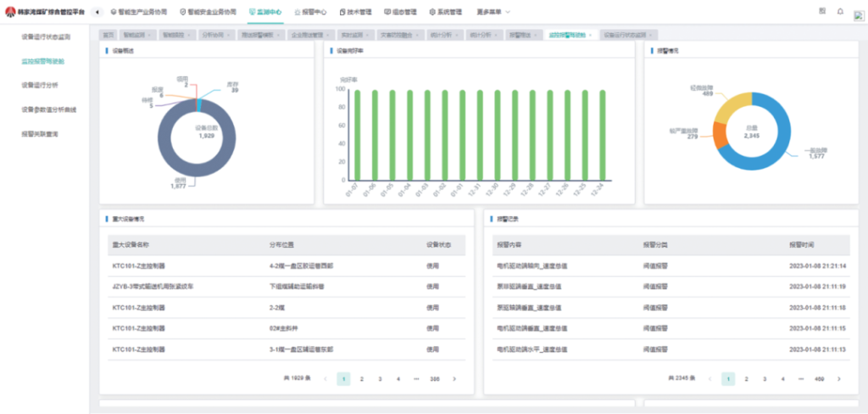Screen dimensions: 868x414
Task: Open 报警关联查询 in the left sidebar
Action: [x=40, y=134]
